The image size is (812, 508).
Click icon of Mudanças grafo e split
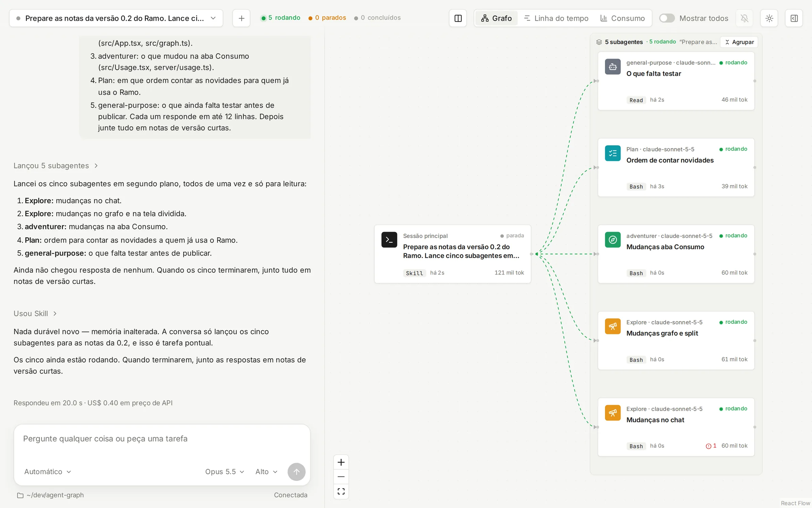[x=613, y=326]
